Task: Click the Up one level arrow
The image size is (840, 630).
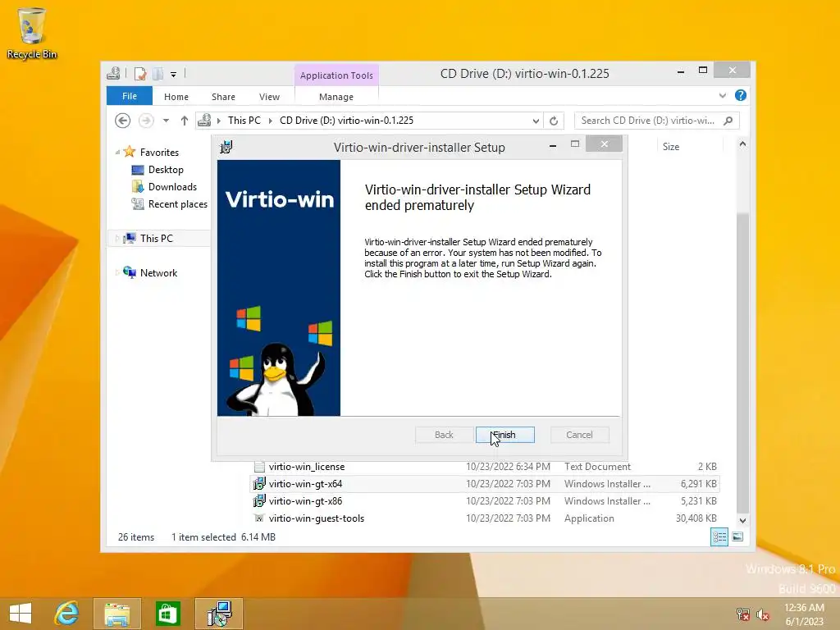Action: (x=185, y=121)
